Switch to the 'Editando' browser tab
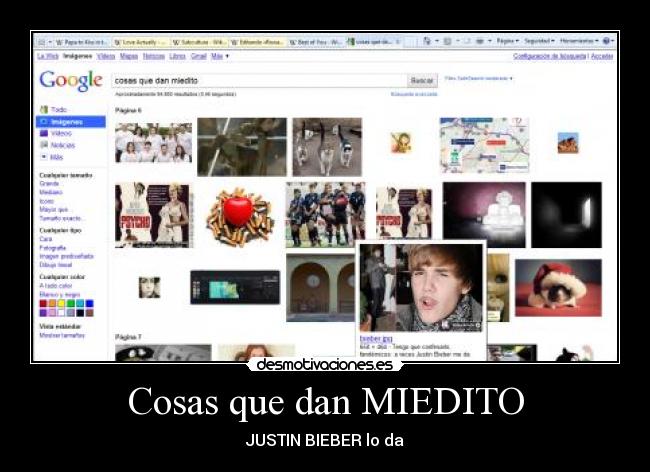Image resolution: width=650 pixels, height=472 pixels. [x=257, y=42]
